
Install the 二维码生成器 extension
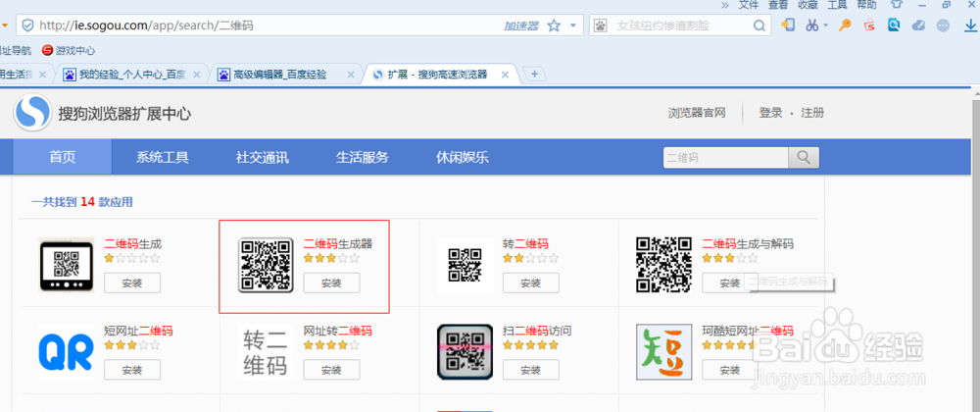[331, 283]
